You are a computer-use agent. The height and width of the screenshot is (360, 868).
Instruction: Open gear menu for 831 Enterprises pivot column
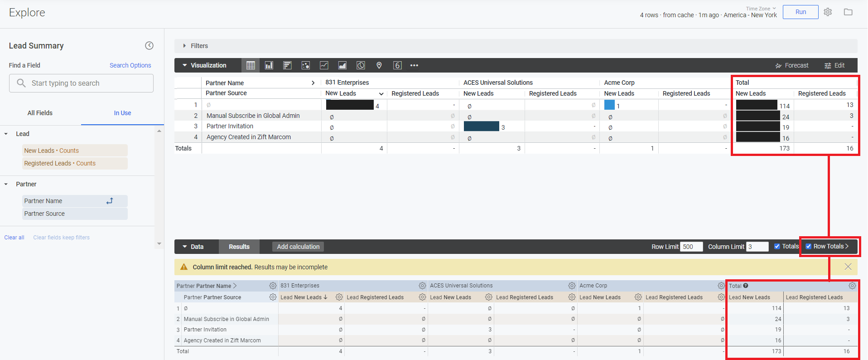pos(422,286)
